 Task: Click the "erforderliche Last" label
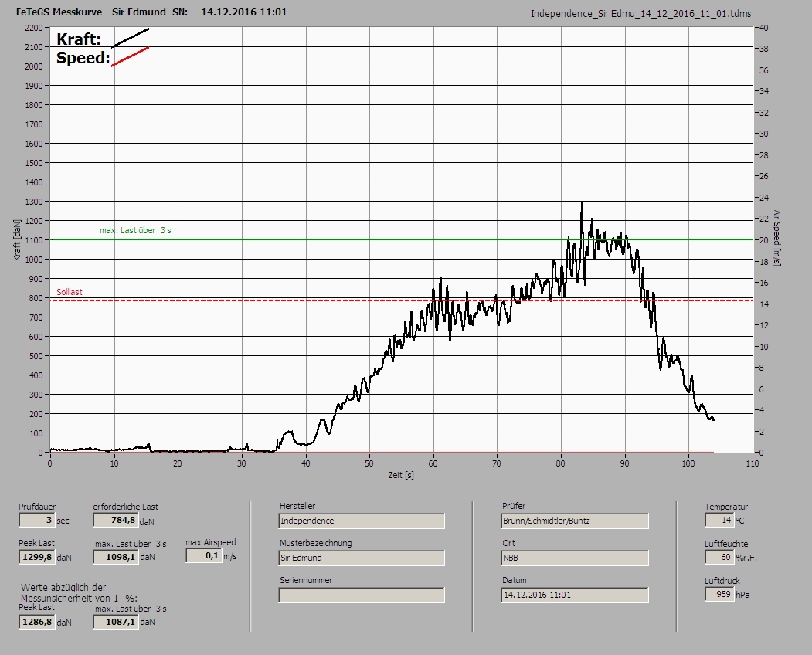[x=126, y=507]
